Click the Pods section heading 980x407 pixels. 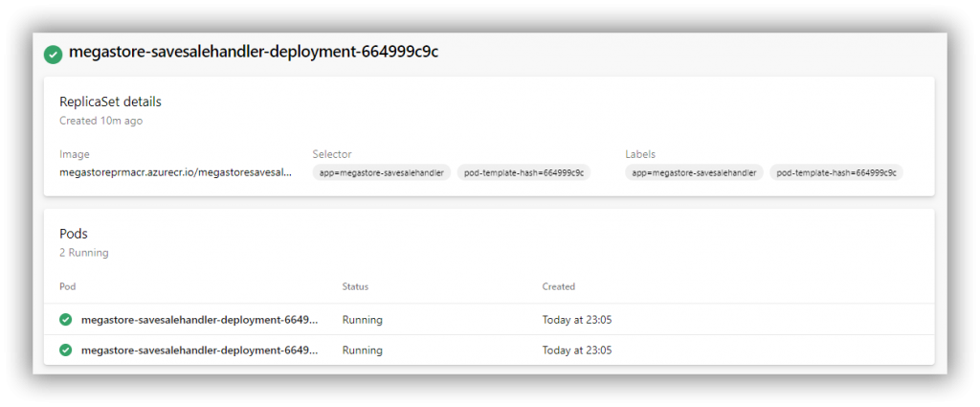74,234
